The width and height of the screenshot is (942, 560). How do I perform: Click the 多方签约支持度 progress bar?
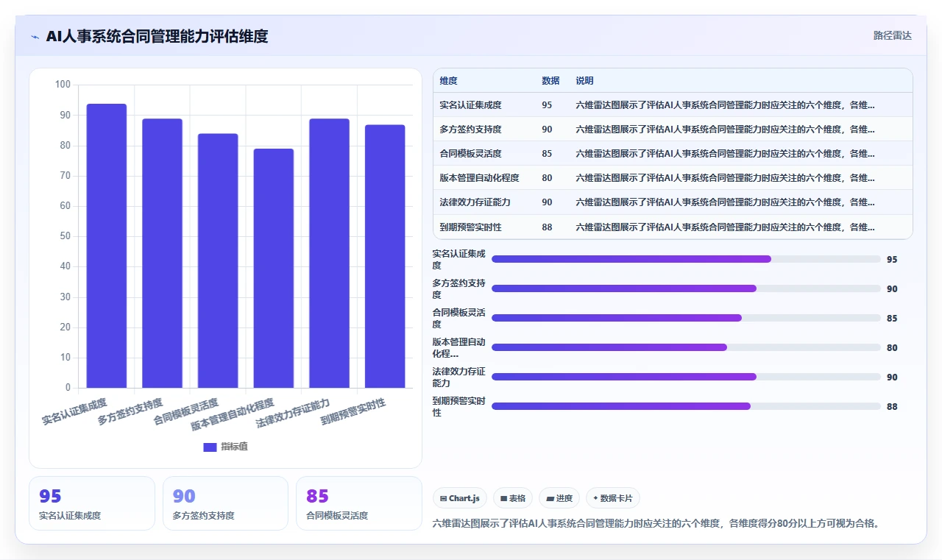[686, 288]
